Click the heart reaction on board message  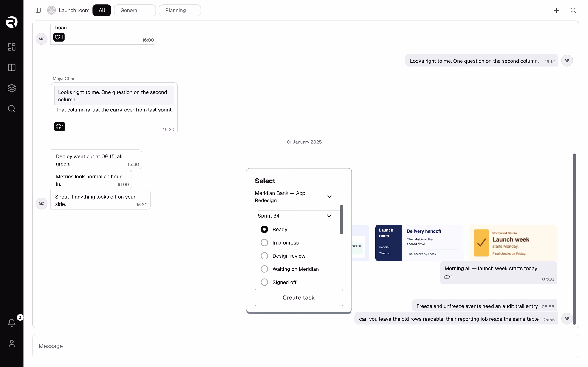59,37
